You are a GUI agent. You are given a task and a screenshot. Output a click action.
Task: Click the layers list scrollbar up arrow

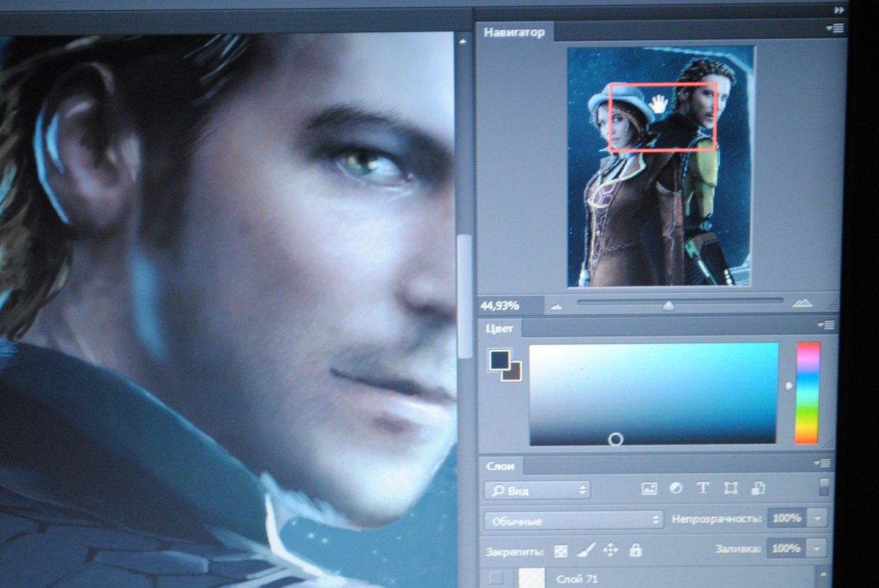pos(825,576)
